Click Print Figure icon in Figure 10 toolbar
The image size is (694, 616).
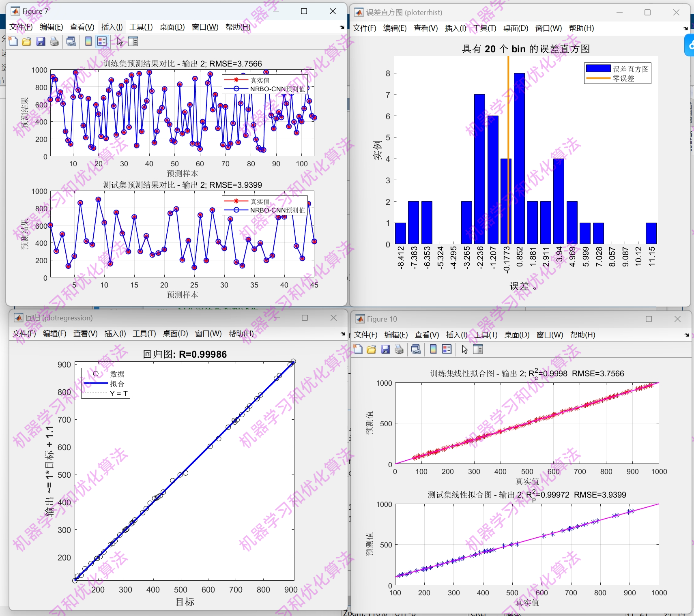(399, 350)
